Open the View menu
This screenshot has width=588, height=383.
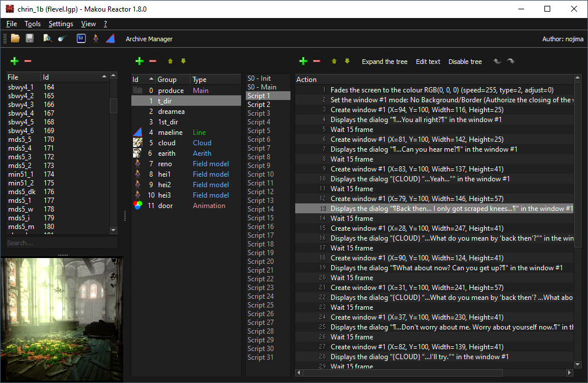pos(88,24)
